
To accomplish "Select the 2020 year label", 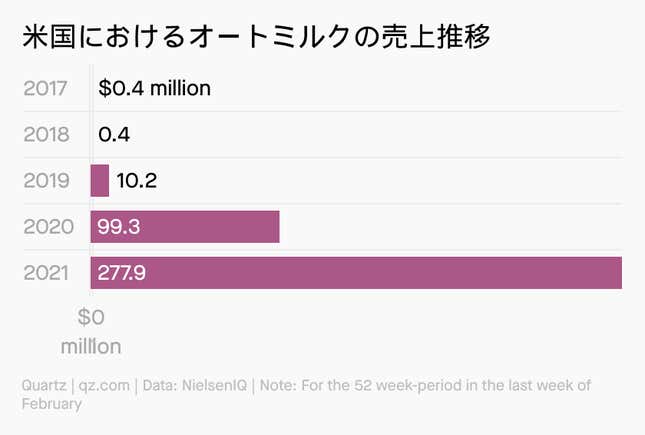I will tap(49, 227).
